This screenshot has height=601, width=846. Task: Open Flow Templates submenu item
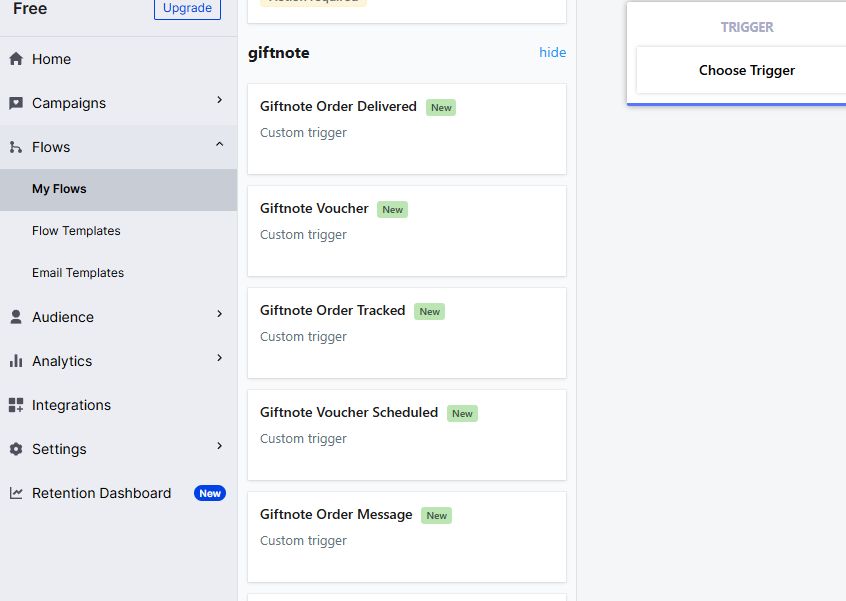click(x=118, y=231)
